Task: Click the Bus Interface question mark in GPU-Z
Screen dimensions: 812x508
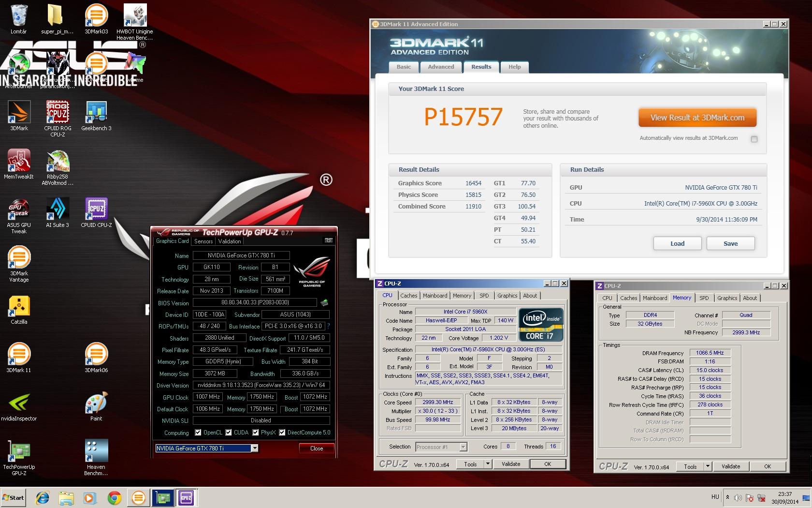Action: [x=329, y=326]
